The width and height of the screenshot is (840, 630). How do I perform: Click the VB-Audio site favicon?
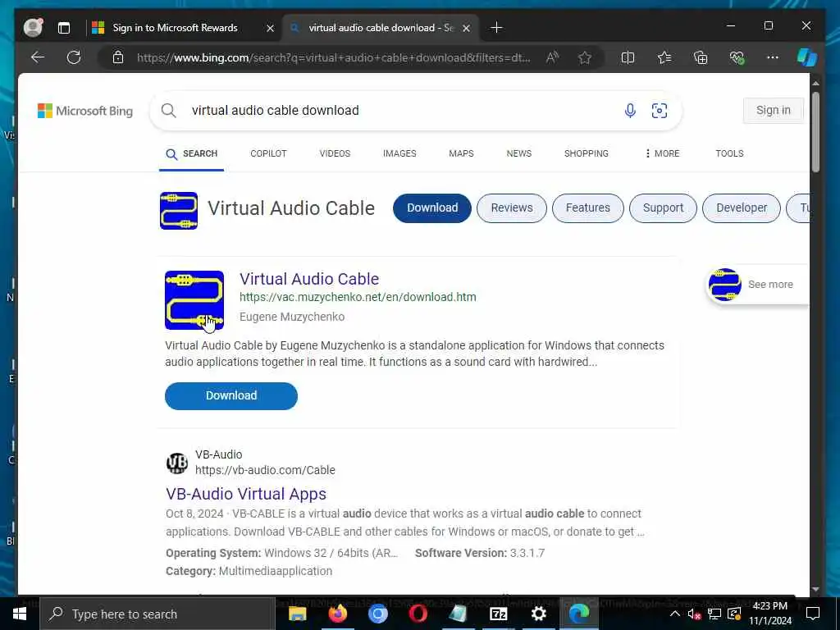[x=177, y=463]
